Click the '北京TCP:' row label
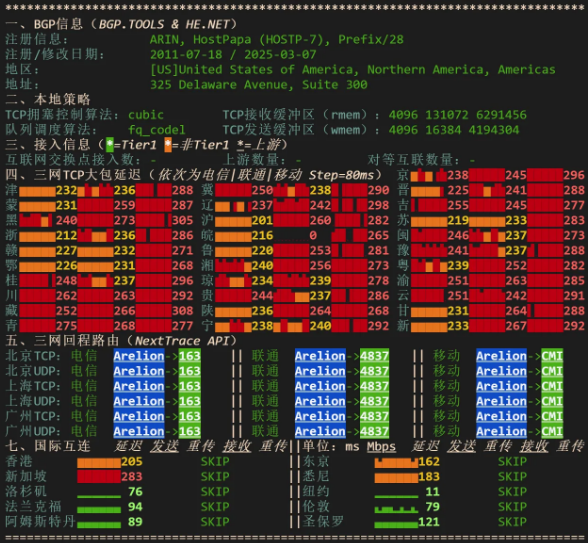 coord(33,356)
